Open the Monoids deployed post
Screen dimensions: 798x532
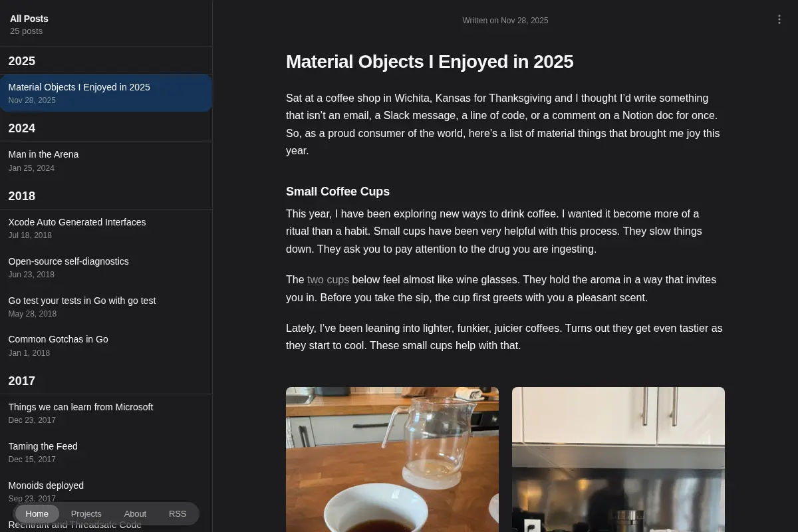coord(106,491)
